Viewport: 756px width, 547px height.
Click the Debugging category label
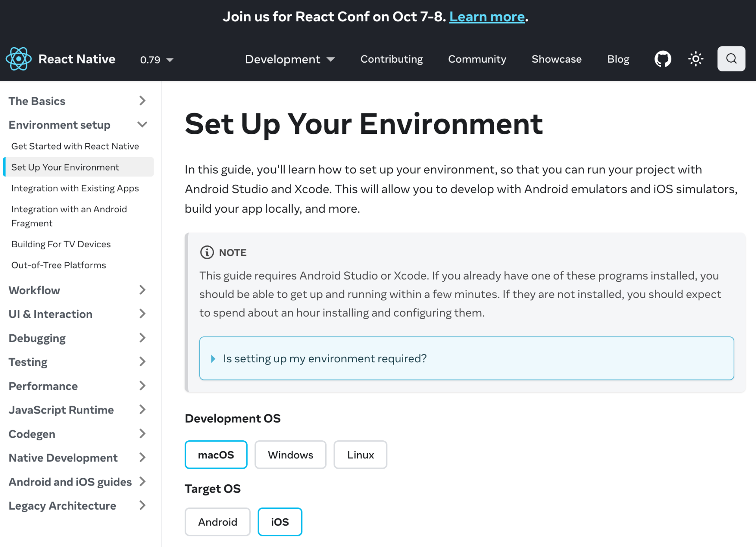point(37,338)
